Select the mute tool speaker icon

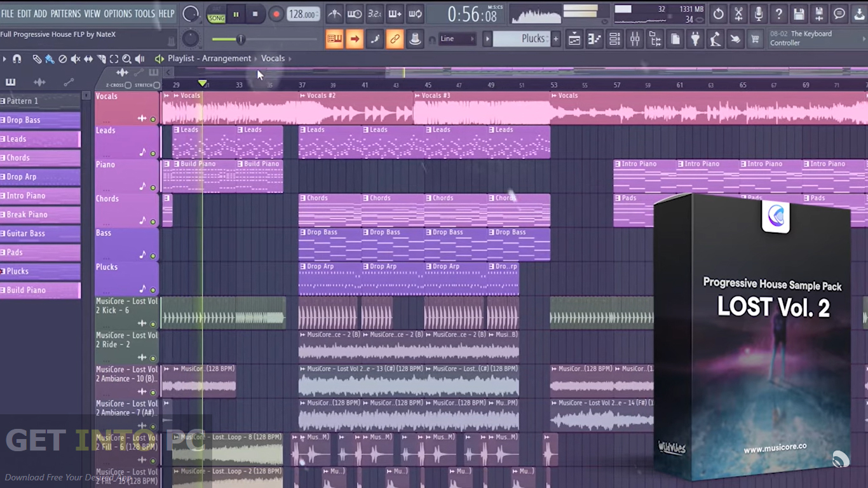tap(76, 58)
